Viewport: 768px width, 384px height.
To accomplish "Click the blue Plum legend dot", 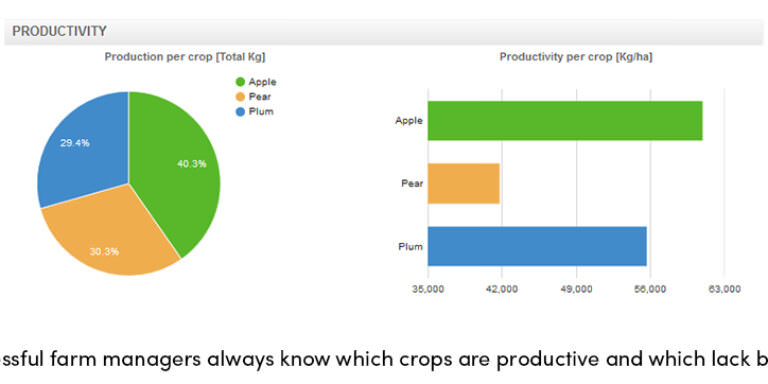I will coord(240,112).
